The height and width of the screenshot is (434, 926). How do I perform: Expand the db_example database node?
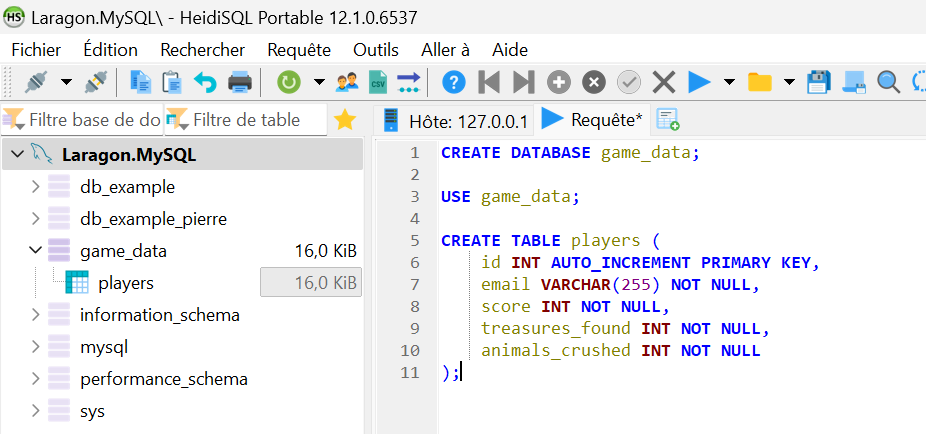(x=36, y=187)
